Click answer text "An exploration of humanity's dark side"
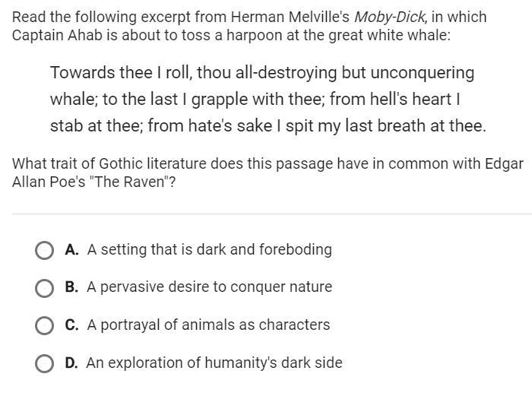This screenshot has height=396, width=532. [214, 363]
